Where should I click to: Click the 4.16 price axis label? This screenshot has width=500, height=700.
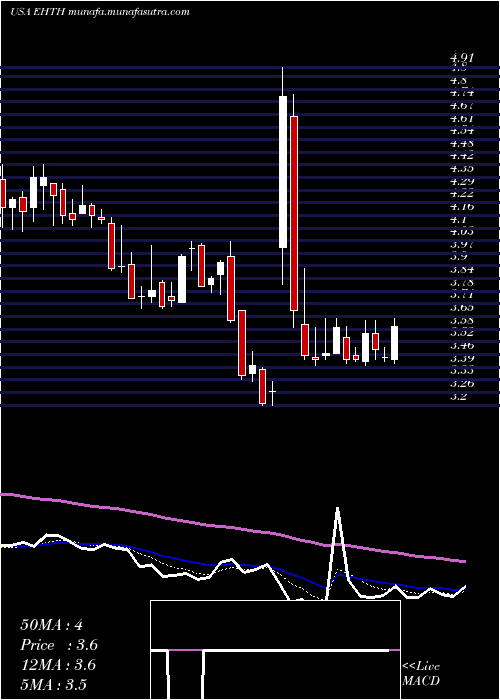[x=462, y=207]
